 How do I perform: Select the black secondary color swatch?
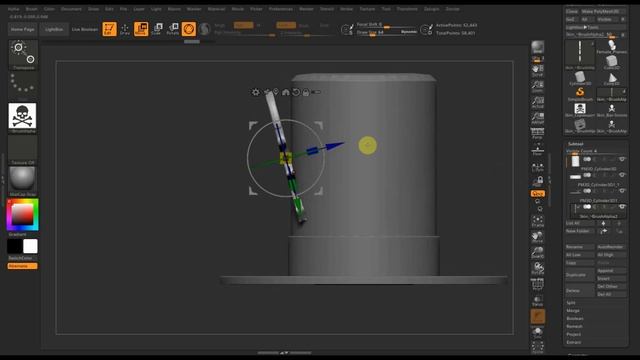[15, 247]
